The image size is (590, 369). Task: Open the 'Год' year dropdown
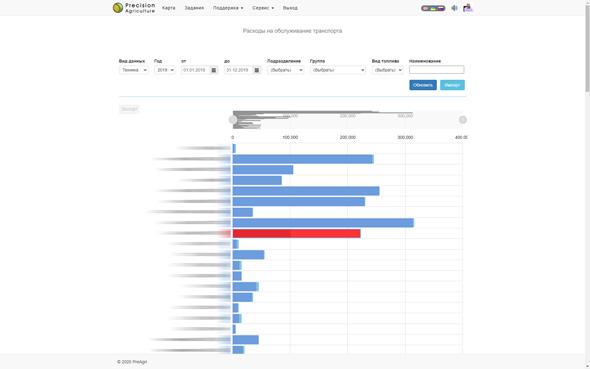click(x=164, y=70)
